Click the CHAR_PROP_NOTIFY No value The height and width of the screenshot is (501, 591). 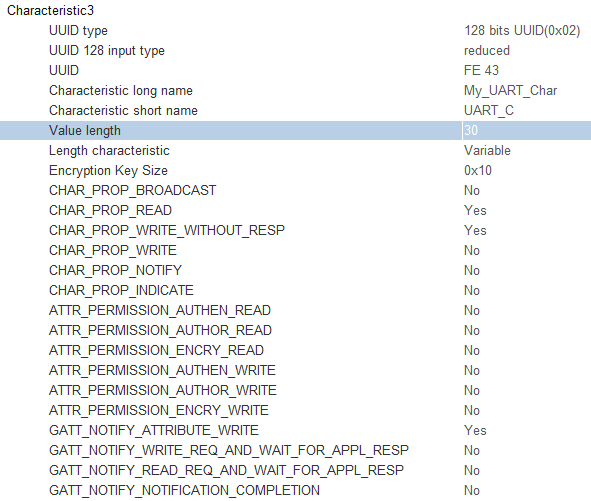pyautogui.click(x=472, y=270)
